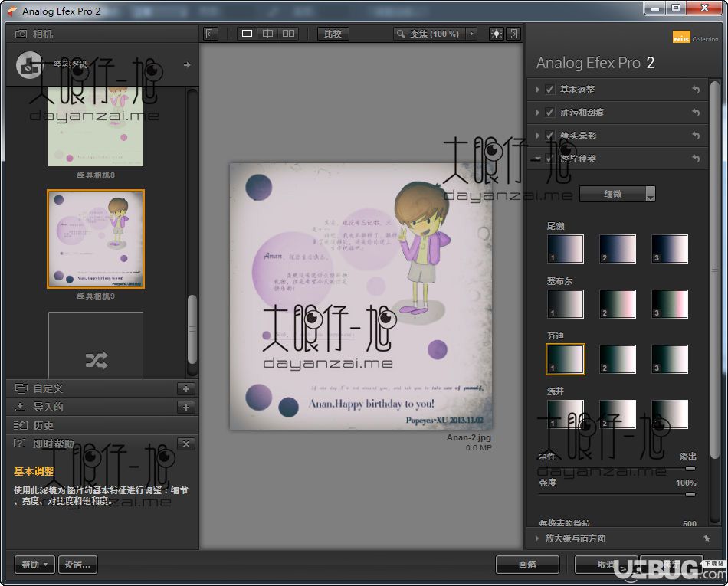The width and height of the screenshot is (728, 586).
Task: Reset the 胶片种类 filter
Action: tap(696, 159)
